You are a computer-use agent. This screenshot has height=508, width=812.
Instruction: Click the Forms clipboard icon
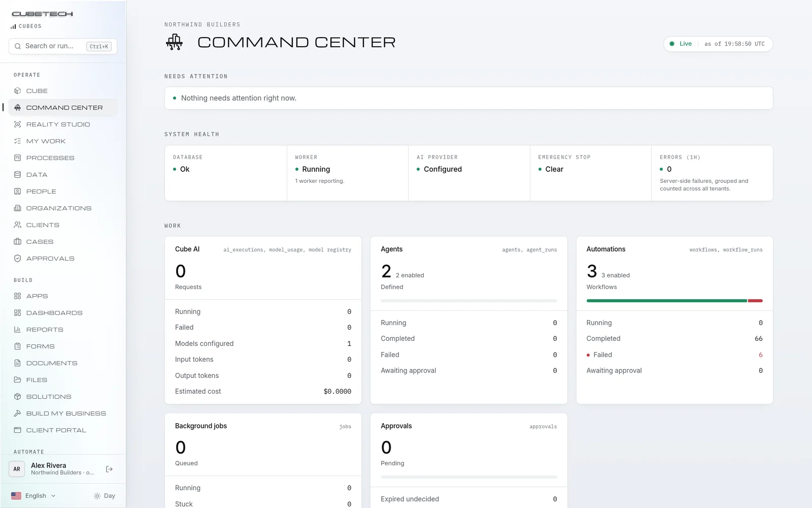click(17, 346)
